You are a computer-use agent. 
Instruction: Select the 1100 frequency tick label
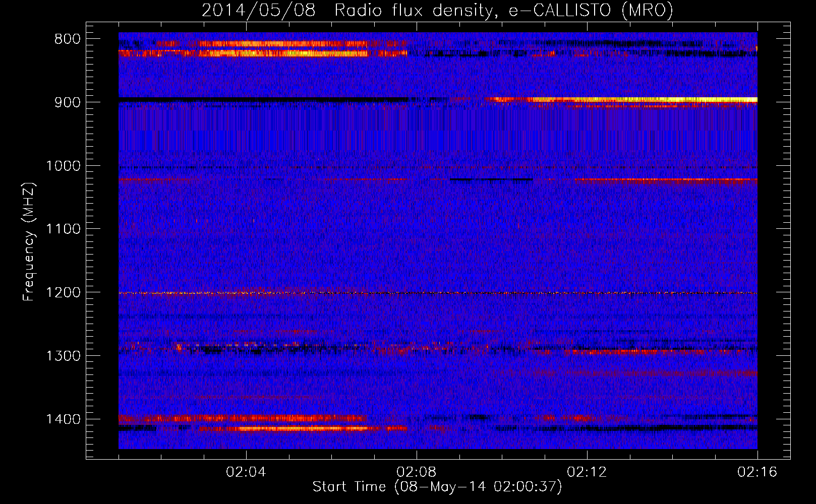pyautogui.click(x=63, y=229)
